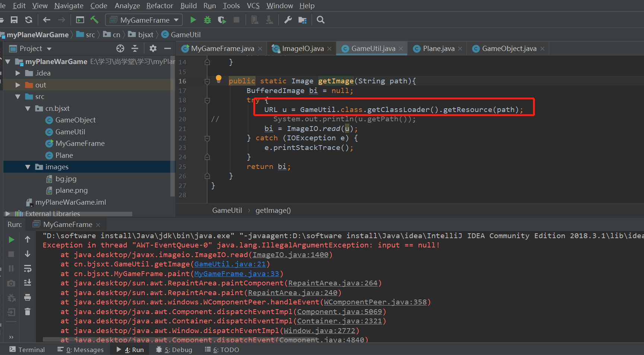The width and height of the screenshot is (644, 355).
Task: Fold the getImage method on line 16
Action: [x=207, y=81]
